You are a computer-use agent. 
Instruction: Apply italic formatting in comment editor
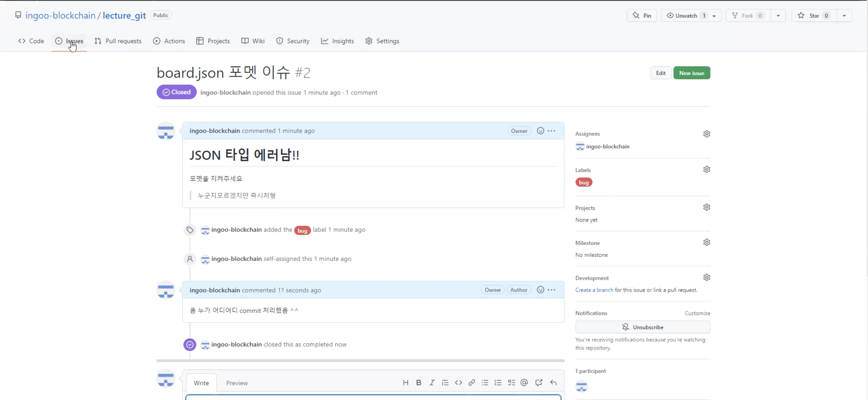pos(432,382)
